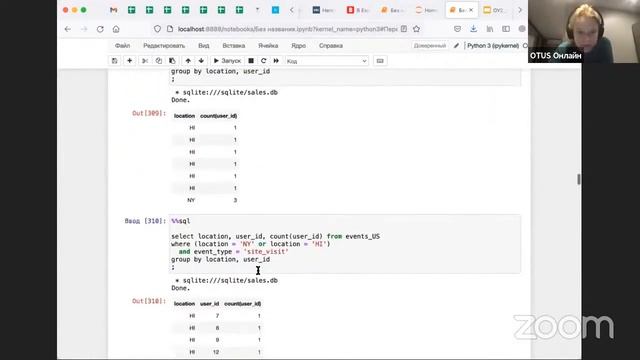The image size is (640, 360).
Task: Click the localhost address bar
Action: pos(287,29)
